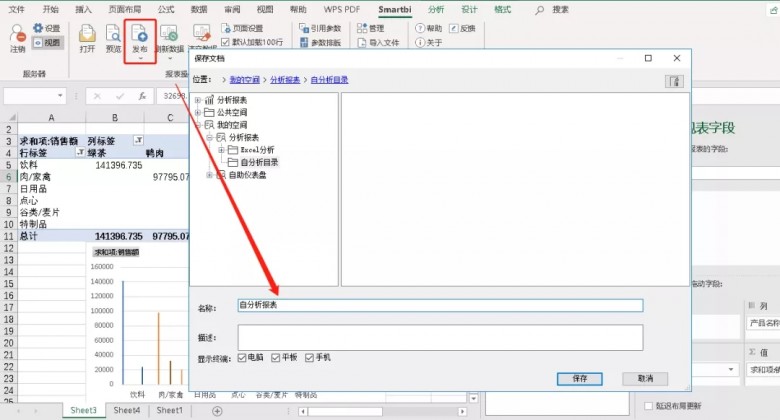Click the formula bar fx icon
The height and width of the screenshot is (420, 780).
(x=142, y=96)
